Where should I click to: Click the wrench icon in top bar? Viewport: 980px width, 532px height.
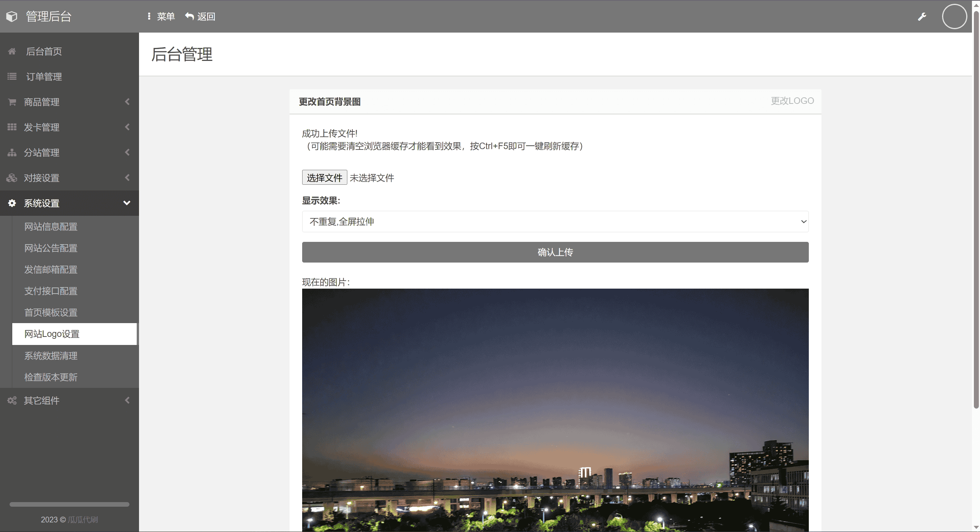coord(922,16)
